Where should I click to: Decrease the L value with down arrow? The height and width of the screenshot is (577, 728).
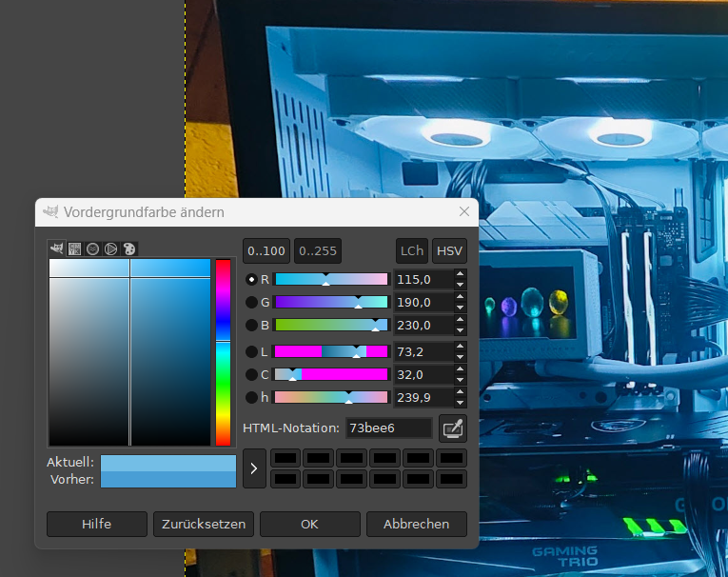pos(460,357)
